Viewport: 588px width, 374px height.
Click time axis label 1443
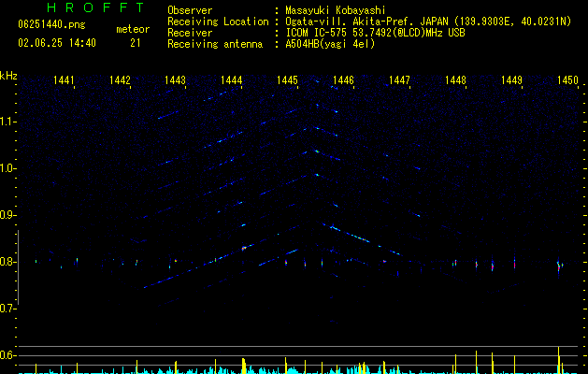click(x=176, y=80)
